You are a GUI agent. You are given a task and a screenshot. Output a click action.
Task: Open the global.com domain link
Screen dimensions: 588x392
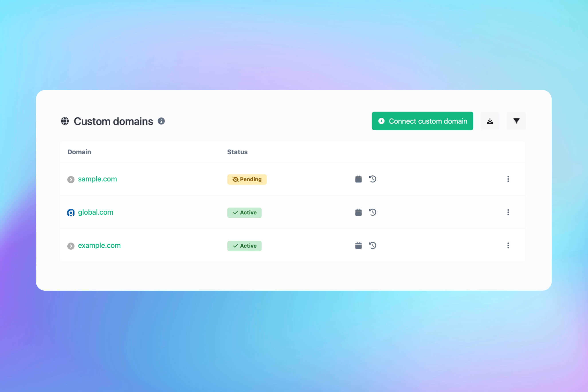(x=96, y=212)
